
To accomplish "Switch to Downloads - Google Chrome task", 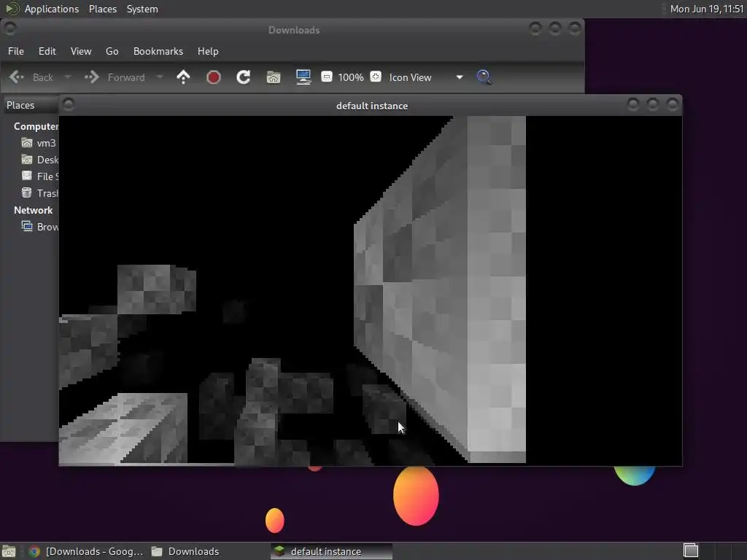I will coord(86,551).
